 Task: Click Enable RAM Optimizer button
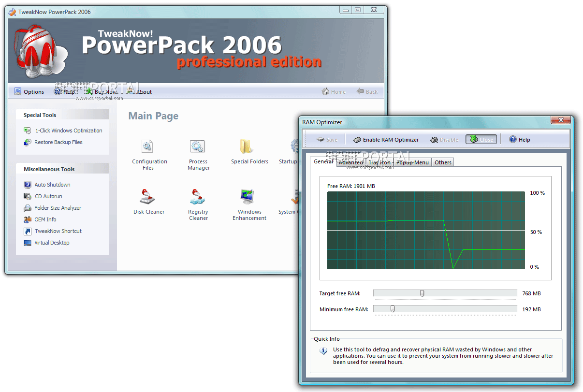click(x=386, y=140)
